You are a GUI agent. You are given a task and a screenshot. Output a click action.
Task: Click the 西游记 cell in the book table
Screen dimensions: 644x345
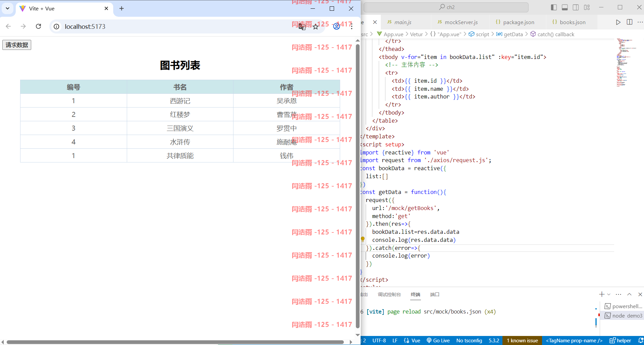click(180, 101)
